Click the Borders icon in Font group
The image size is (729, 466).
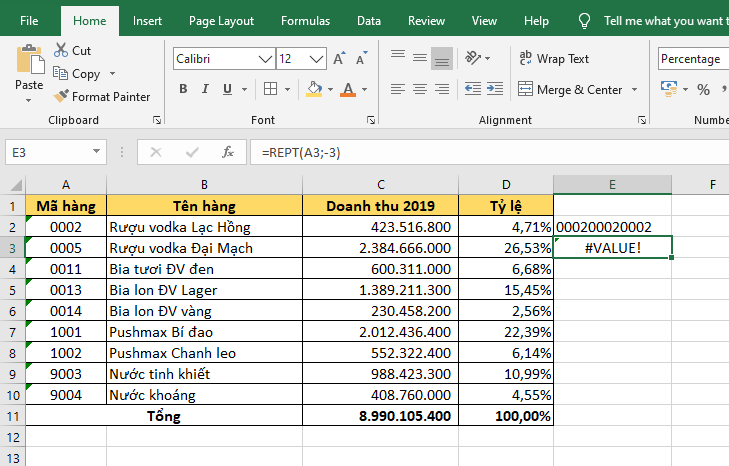271,90
